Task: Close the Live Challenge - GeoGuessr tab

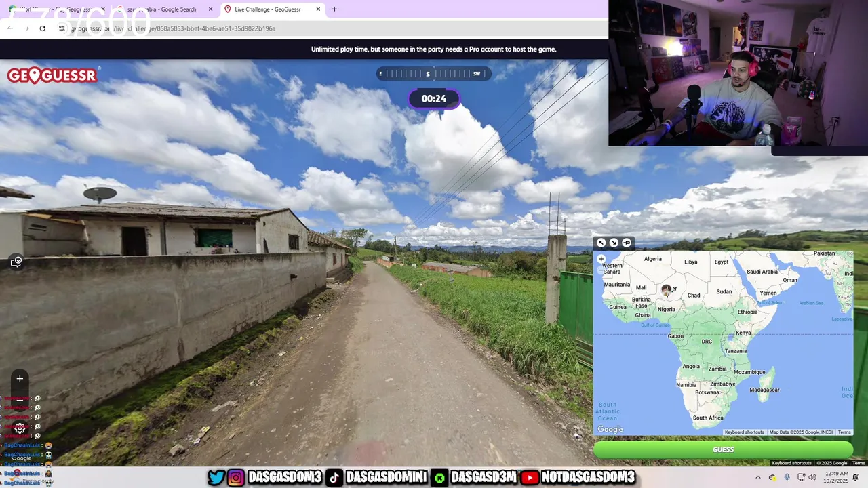Action: [319, 9]
